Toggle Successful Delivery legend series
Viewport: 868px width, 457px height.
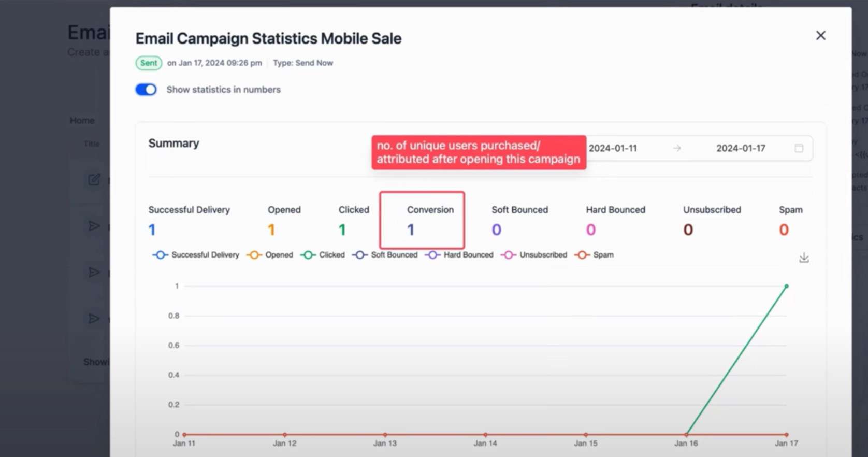pyautogui.click(x=196, y=255)
